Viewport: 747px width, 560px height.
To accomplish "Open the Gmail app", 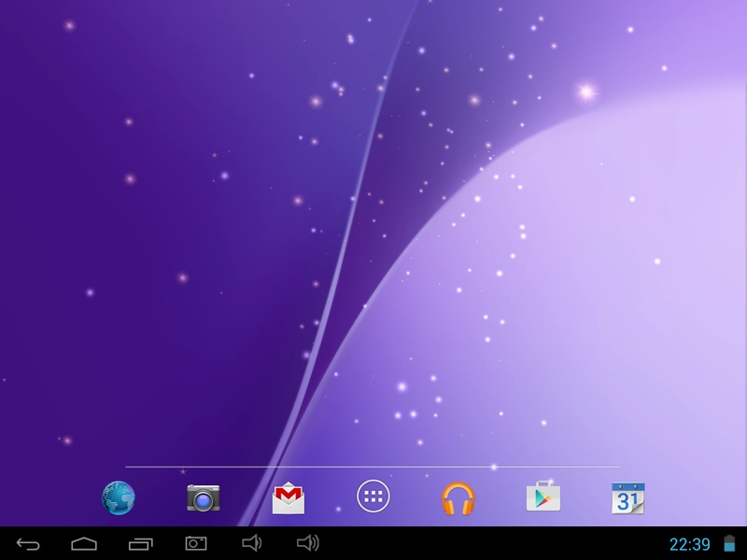I will [x=289, y=498].
